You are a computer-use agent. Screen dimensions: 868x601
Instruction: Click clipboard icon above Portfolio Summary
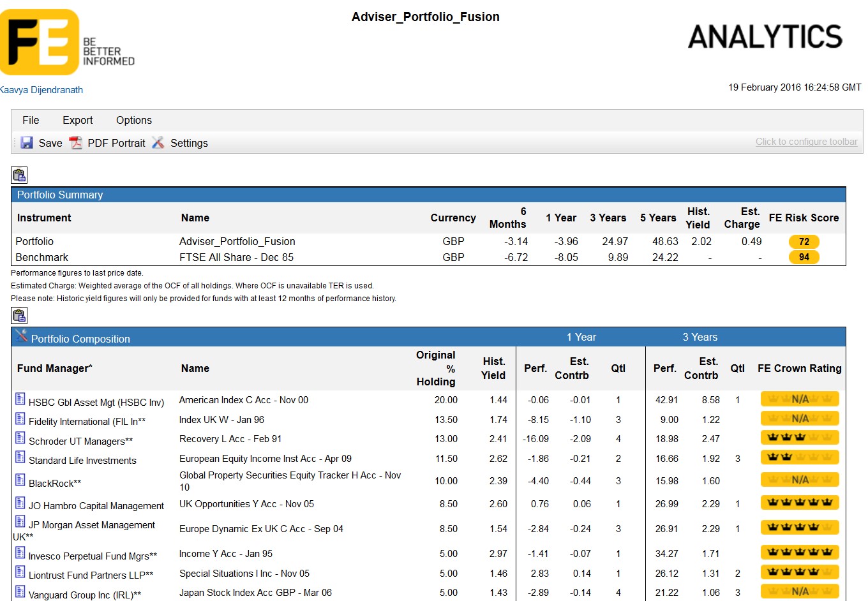click(x=19, y=175)
